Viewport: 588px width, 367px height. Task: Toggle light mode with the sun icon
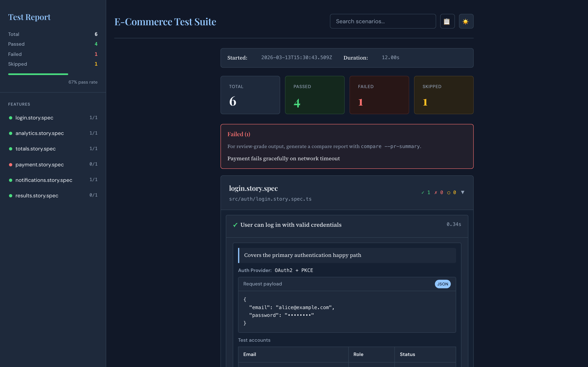click(466, 21)
